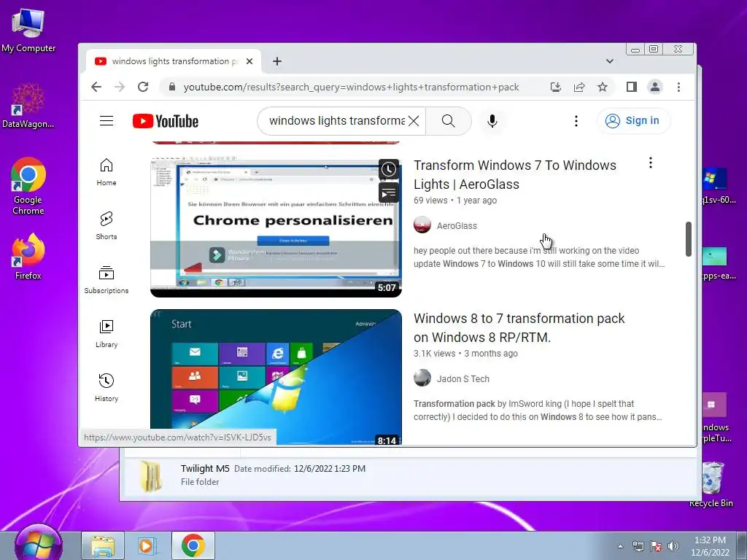Click the Action Center flag icon
This screenshot has width=747, height=560.
click(656, 546)
